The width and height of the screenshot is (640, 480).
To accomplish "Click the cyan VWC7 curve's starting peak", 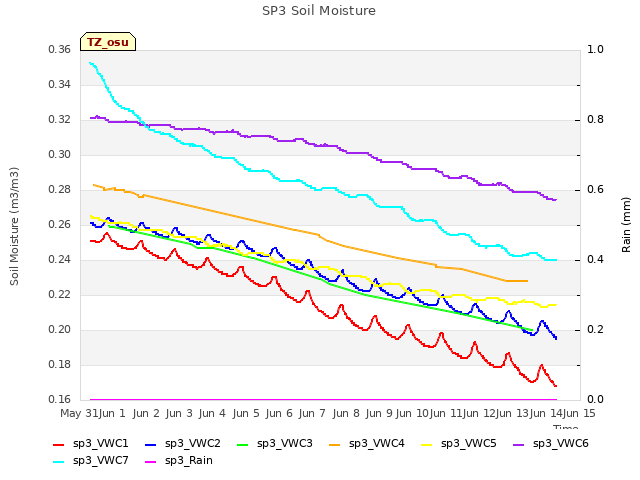I will click(x=91, y=63).
